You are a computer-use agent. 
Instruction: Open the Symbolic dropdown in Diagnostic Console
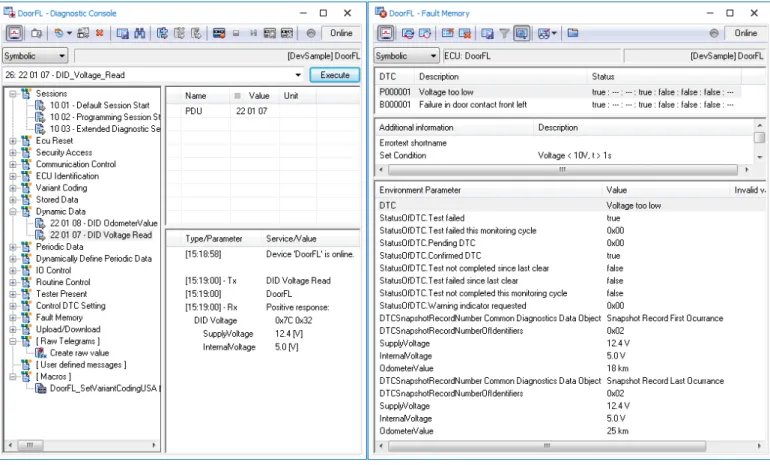[35, 56]
